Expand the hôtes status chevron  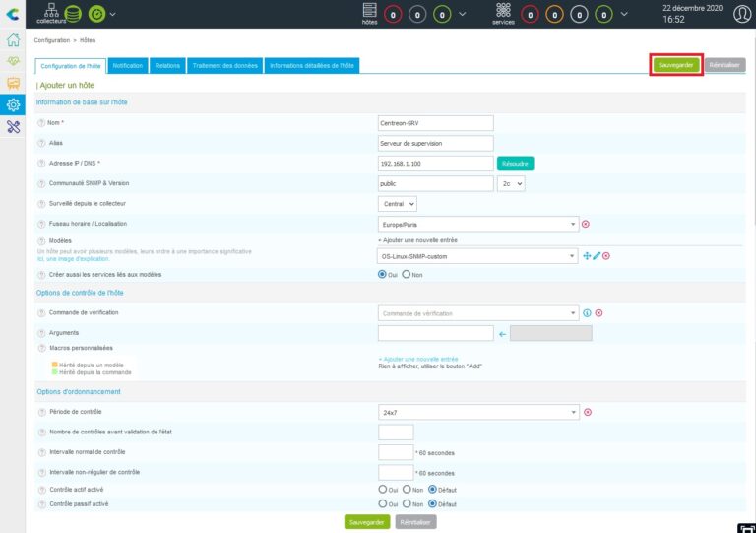463,14
